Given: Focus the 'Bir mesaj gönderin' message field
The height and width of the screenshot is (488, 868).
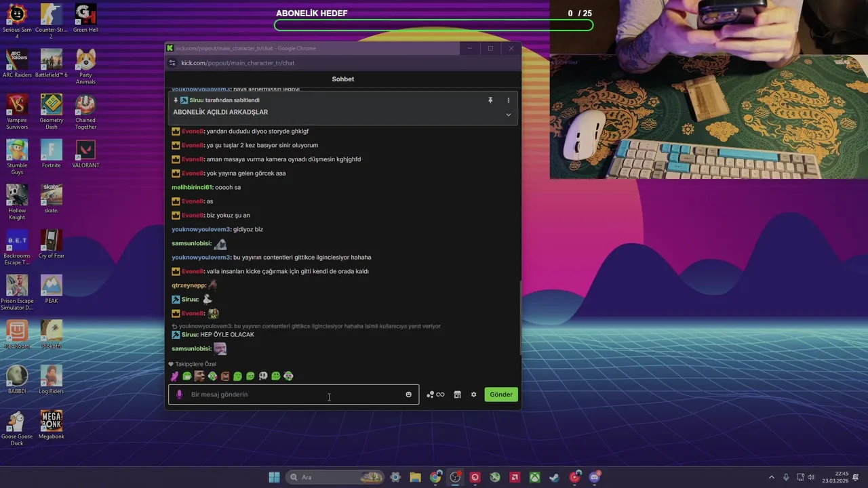Looking at the screenshot, I should click(x=294, y=394).
